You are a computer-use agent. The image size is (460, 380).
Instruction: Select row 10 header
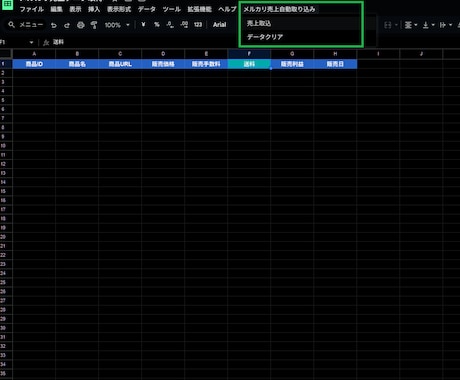[6, 146]
